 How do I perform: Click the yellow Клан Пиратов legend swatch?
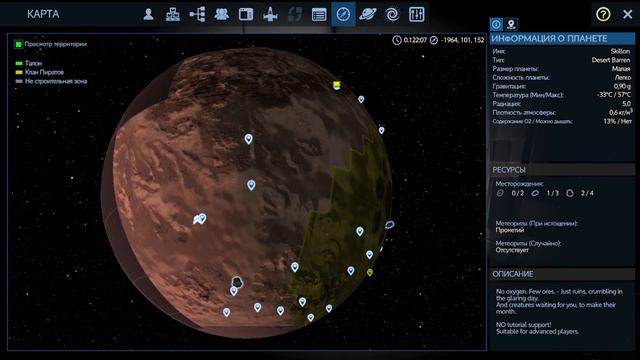pyautogui.click(x=19, y=72)
